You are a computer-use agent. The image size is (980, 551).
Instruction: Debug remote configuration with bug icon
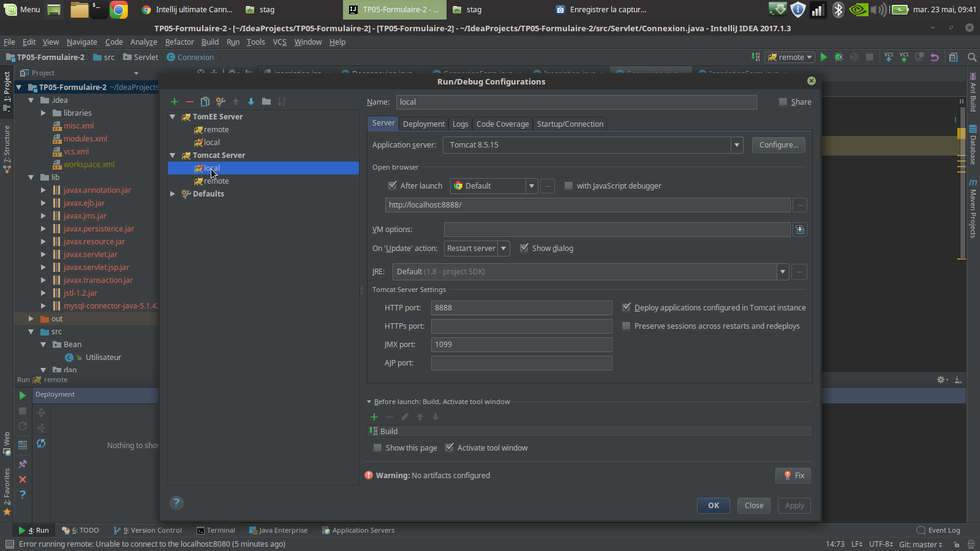click(839, 57)
